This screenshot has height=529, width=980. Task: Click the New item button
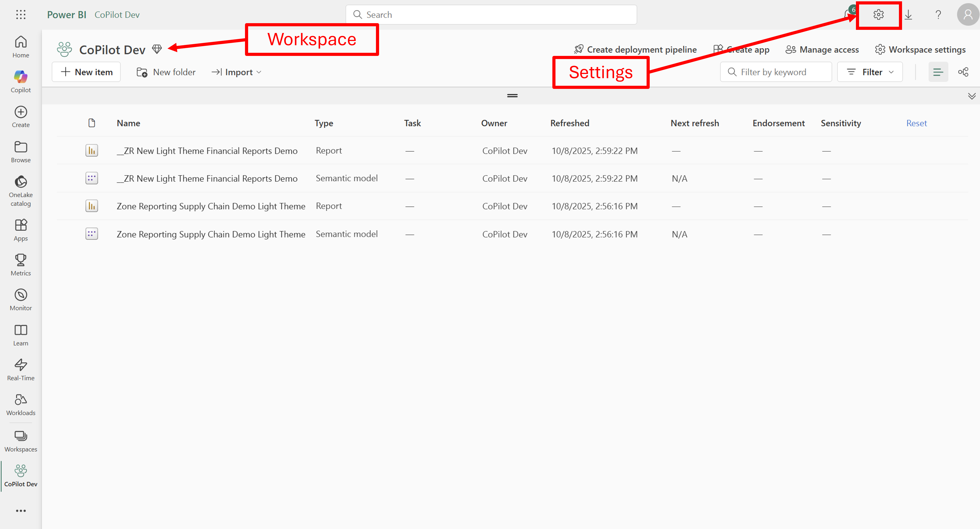point(86,72)
